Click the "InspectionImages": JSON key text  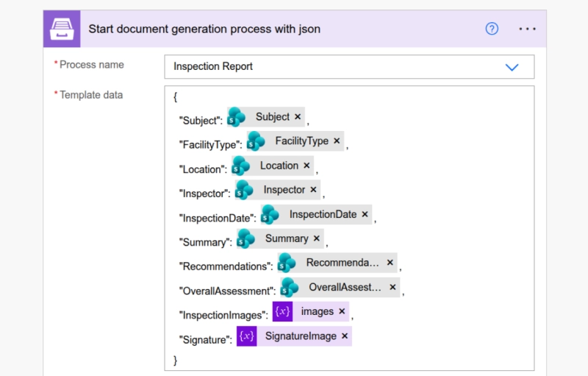click(223, 315)
